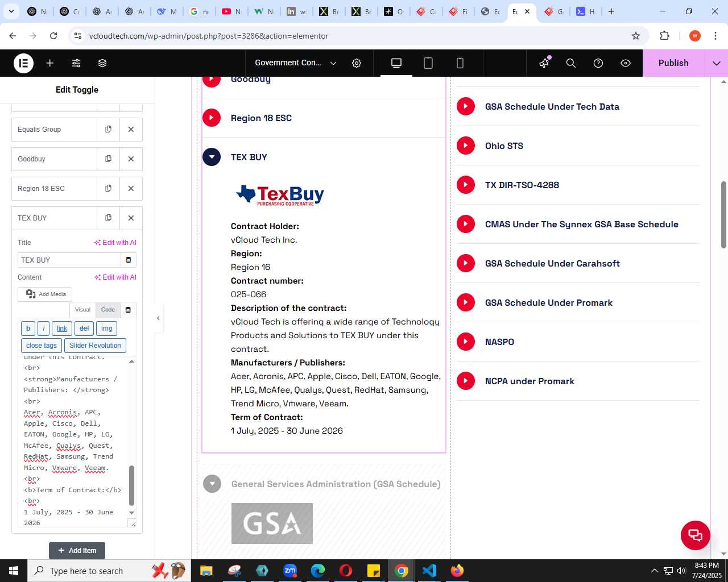Open dynamic tags for Content editor
728x582 pixels.
[128, 310]
